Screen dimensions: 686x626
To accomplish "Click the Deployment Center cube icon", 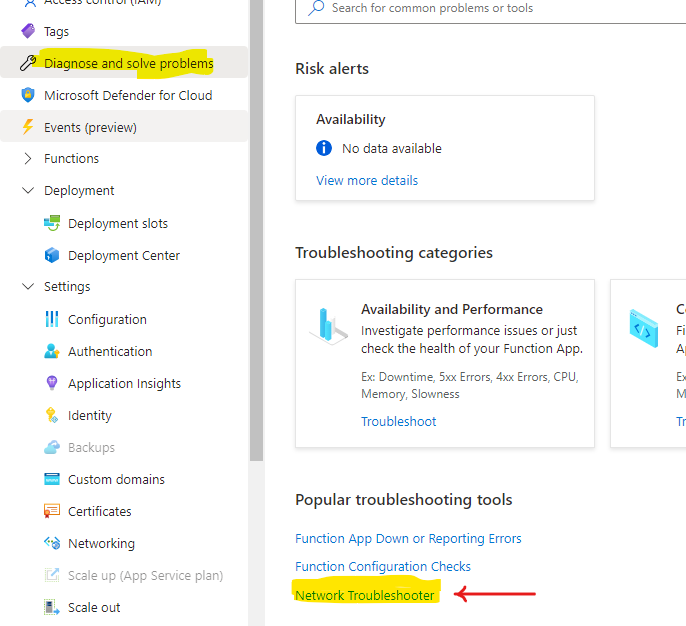I will pyautogui.click(x=52, y=255).
